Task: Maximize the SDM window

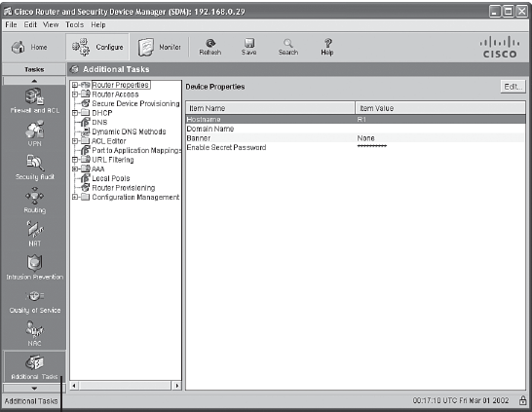Action: pos(509,12)
